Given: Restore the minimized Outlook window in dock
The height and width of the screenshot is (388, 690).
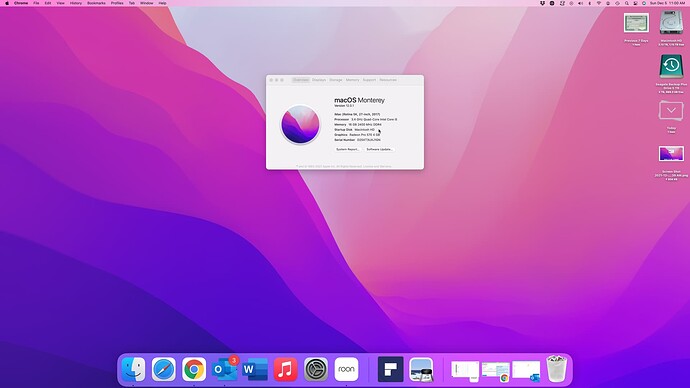Looking at the screenshot, I should click(526, 371).
